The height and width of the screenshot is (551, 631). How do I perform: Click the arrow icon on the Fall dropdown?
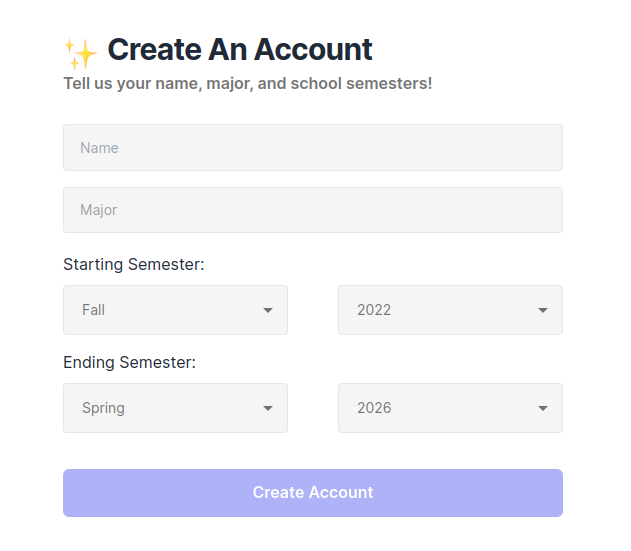point(268,310)
